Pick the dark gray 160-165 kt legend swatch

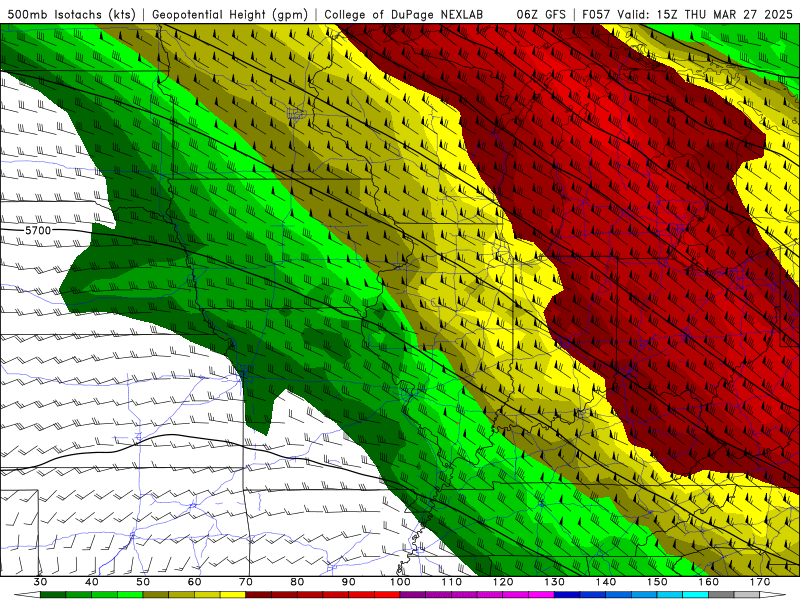pyautogui.click(x=721, y=595)
